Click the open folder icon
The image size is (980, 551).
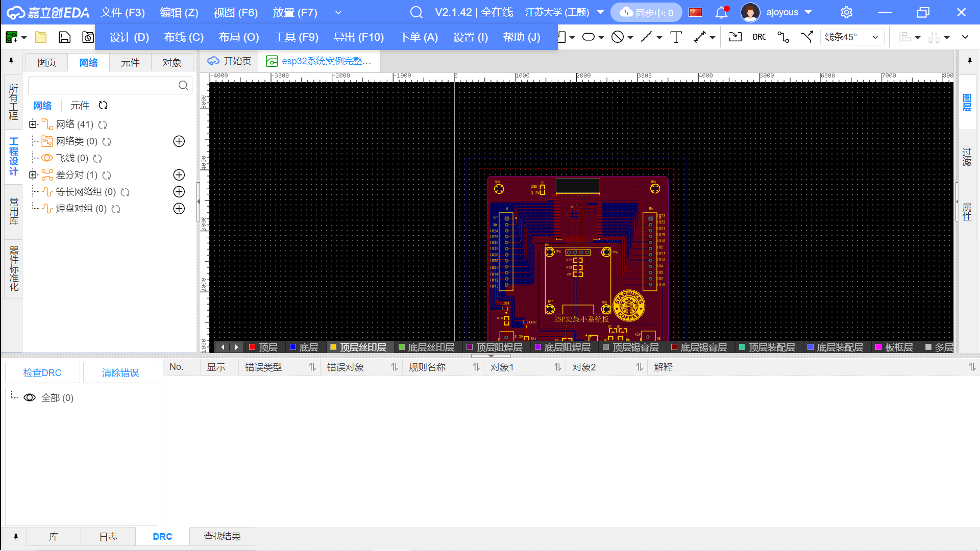click(41, 37)
